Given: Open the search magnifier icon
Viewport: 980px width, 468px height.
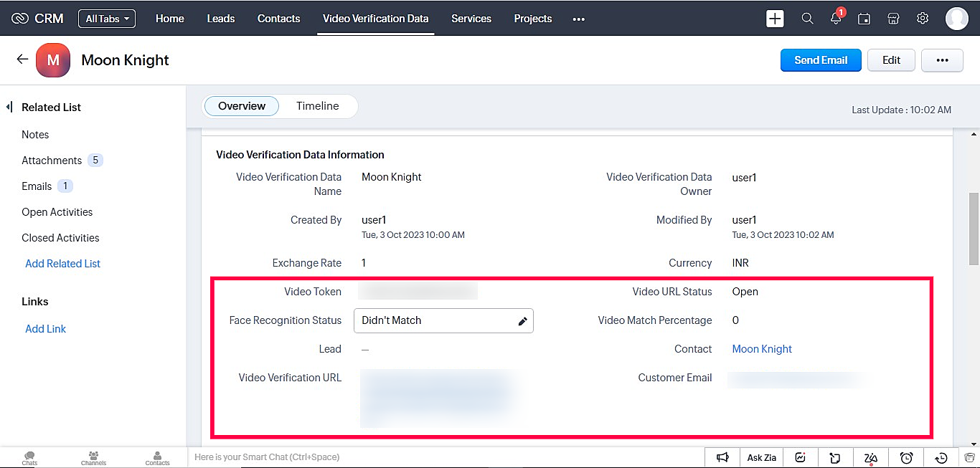Looking at the screenshot, I should [807, 19].
